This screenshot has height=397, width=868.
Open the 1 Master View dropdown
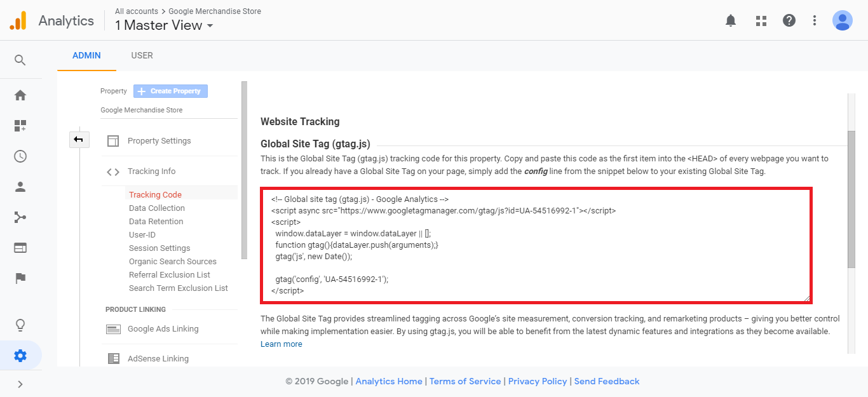click(164, 25)
